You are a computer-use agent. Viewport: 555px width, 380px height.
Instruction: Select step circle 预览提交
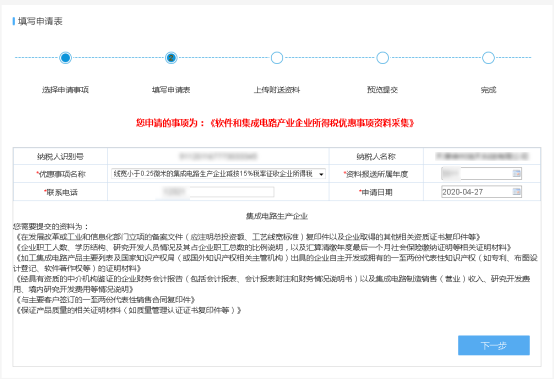coord(383,58)
